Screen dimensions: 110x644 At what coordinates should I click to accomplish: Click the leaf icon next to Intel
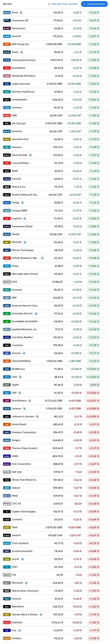click(x=20, y=377)
